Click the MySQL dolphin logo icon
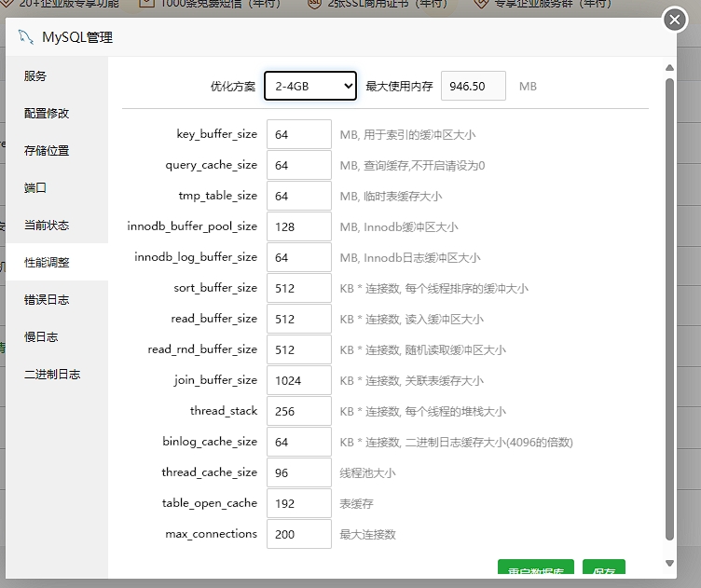Viewport: 701px width, 588px height. [x=25, y=37]
